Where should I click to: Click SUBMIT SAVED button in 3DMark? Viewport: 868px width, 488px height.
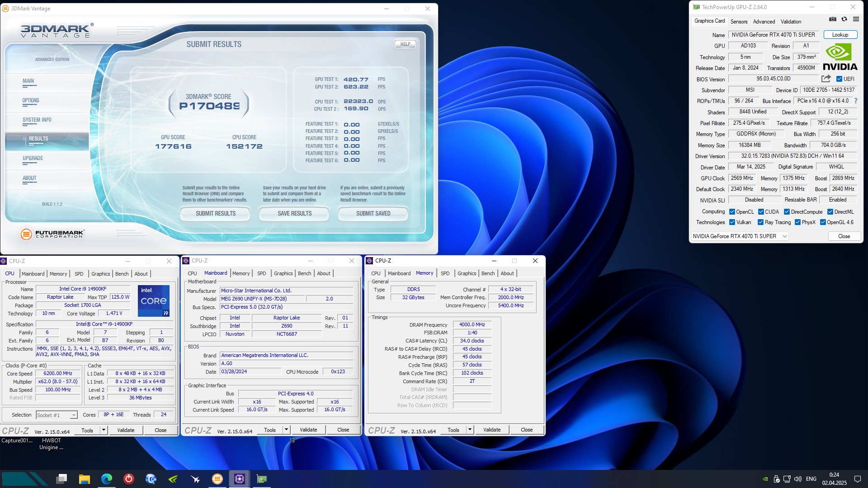tap(373, 213)
